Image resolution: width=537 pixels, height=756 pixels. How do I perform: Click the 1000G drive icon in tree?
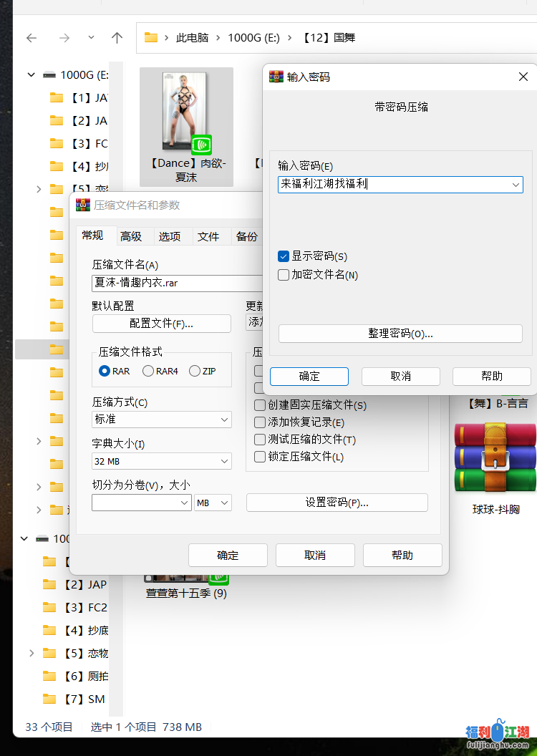coord(49,74)
